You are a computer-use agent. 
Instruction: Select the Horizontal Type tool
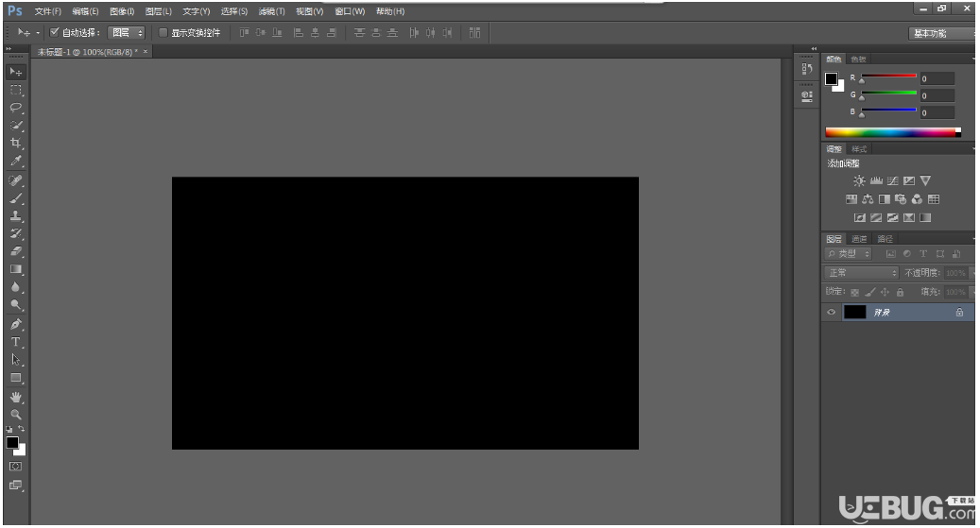tap(16, 342)
